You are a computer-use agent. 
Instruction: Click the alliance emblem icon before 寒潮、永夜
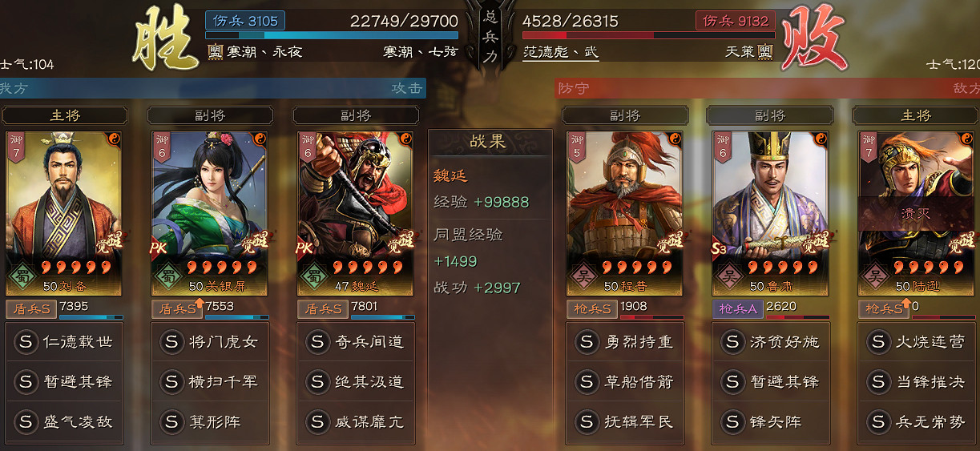214,52
